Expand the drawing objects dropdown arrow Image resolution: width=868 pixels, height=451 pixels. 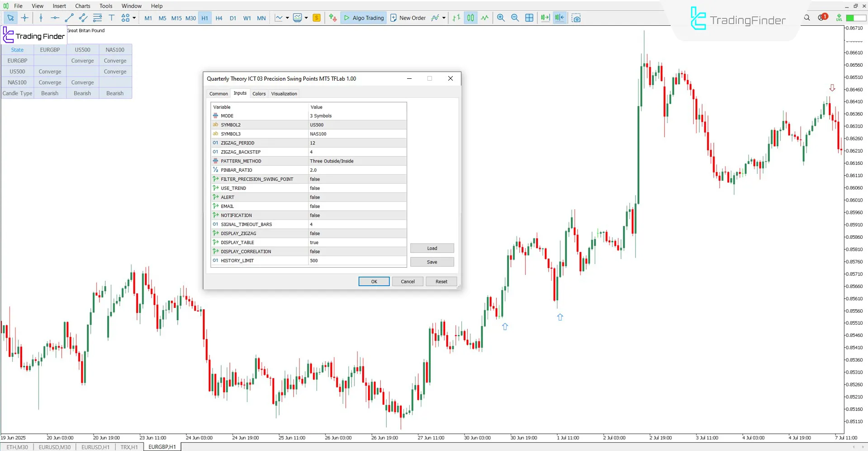pyautogui.click(x=134, y=18)
